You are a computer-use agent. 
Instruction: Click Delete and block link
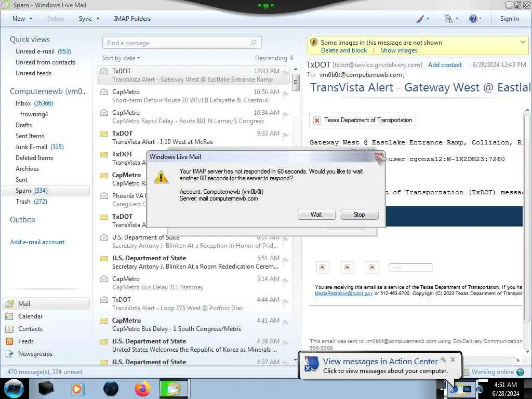click(x=344, y=50)
